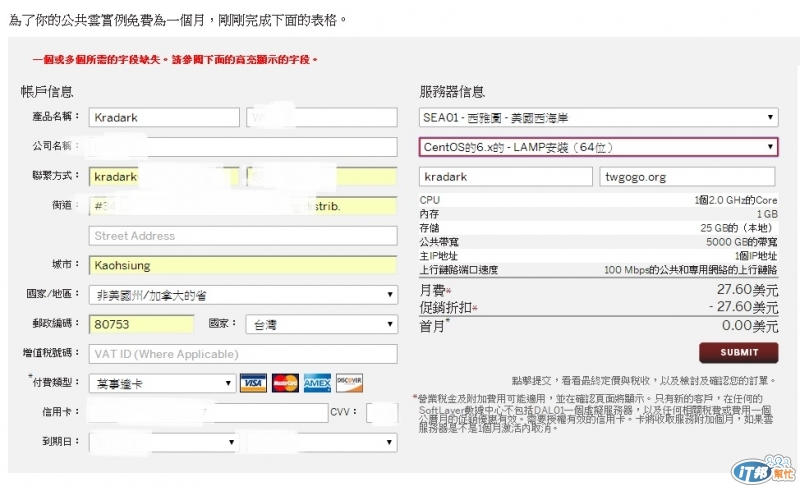Click the 5000 GB的帶寬 value
This screenshot has width=800, height=491.
tap(741, 242)
